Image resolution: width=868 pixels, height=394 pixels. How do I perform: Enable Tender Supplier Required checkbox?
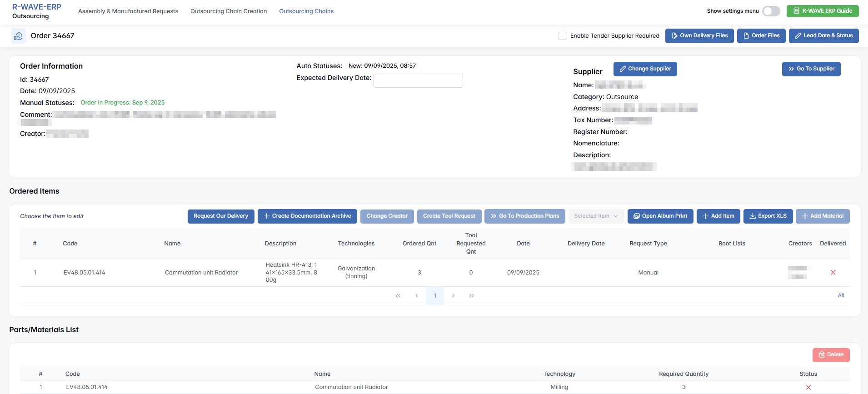click(x=563, y=36)
